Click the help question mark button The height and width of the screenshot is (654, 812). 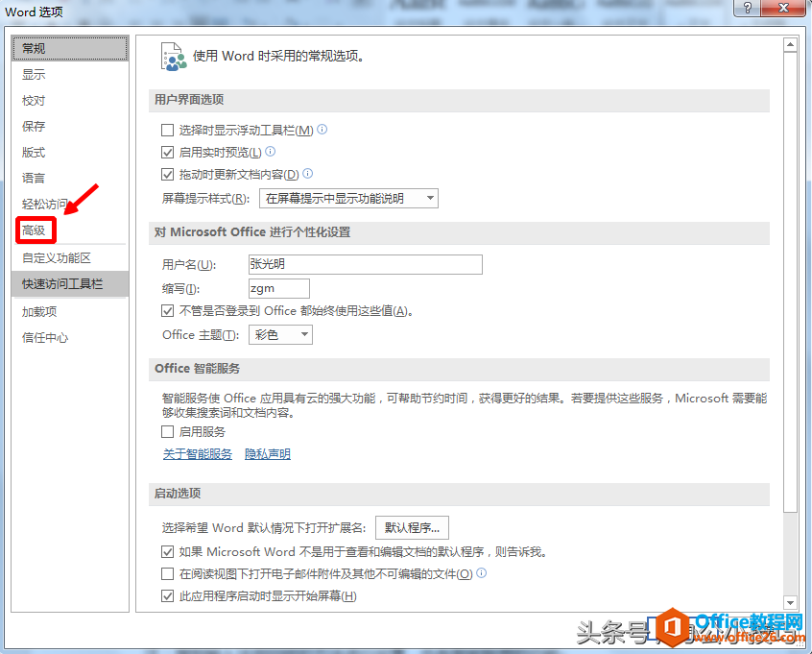[748, 8]
